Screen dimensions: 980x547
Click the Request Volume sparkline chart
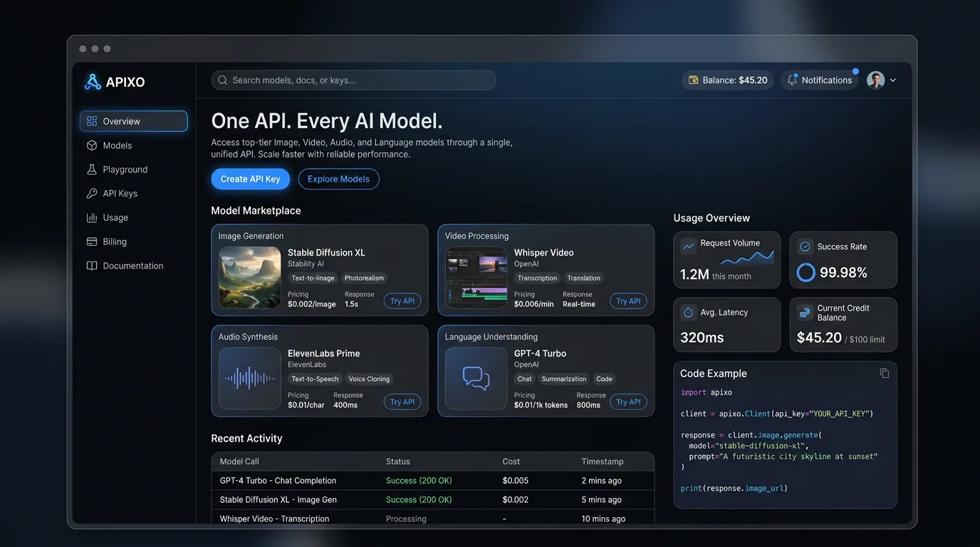pyautogui.click(x=747, y=257)
